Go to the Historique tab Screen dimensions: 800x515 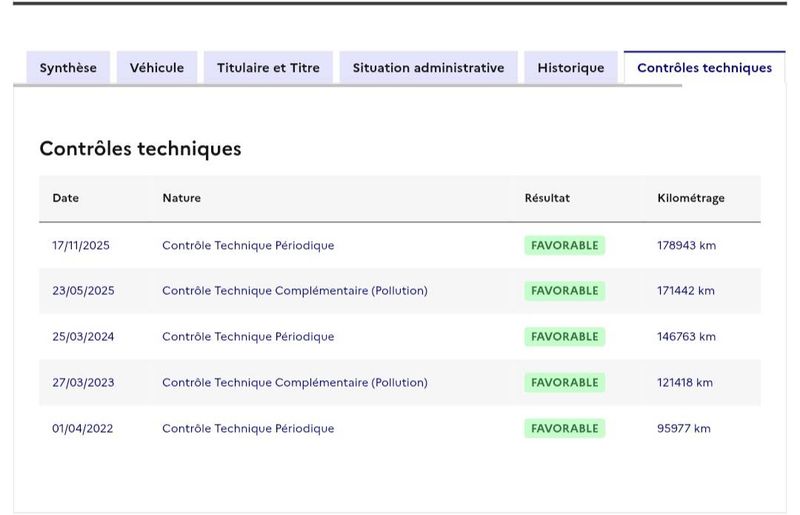click(x=571, y=67)
